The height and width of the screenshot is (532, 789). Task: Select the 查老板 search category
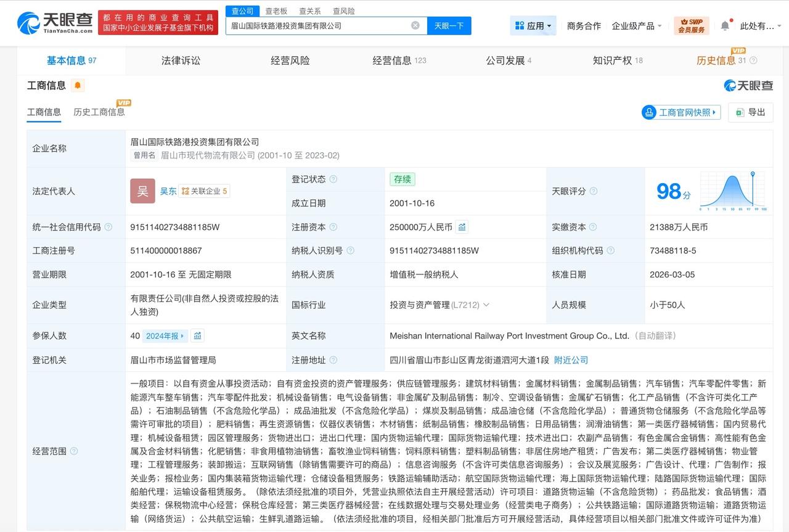276,10
